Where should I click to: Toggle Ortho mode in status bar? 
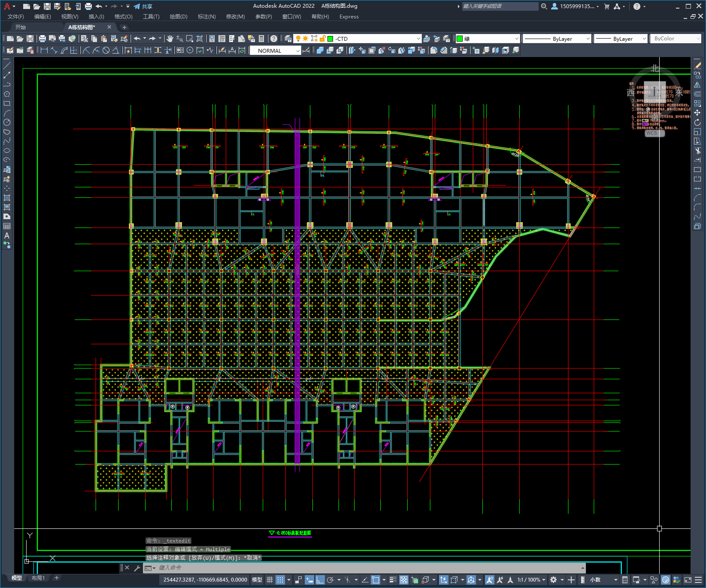coord(320,580)
